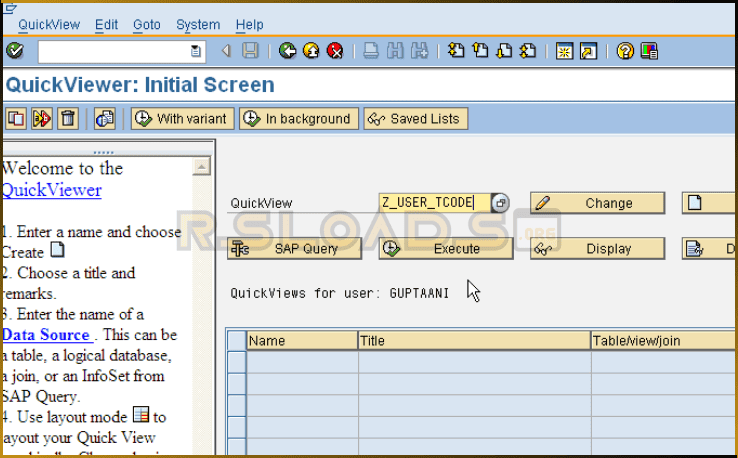Go to Previous Page icon
Screen dimensions: 738x458
point(480,50)
